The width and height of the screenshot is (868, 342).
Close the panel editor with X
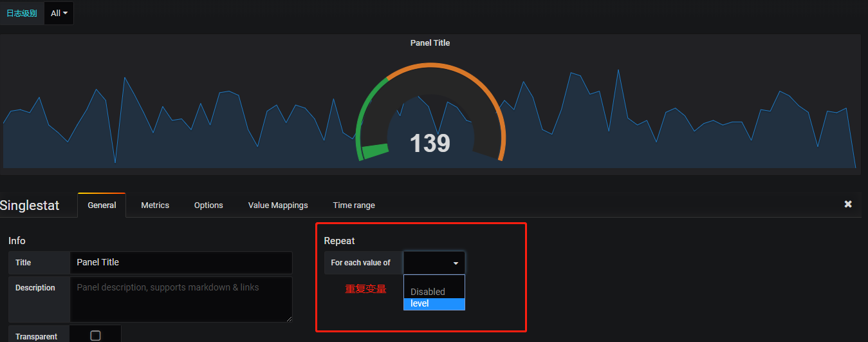click(x=848, y=204)
